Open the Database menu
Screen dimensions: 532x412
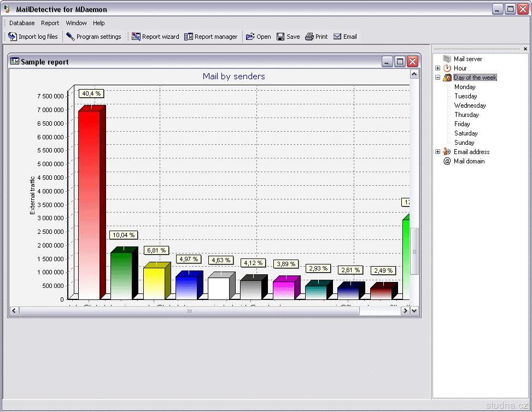pos(22,23)
